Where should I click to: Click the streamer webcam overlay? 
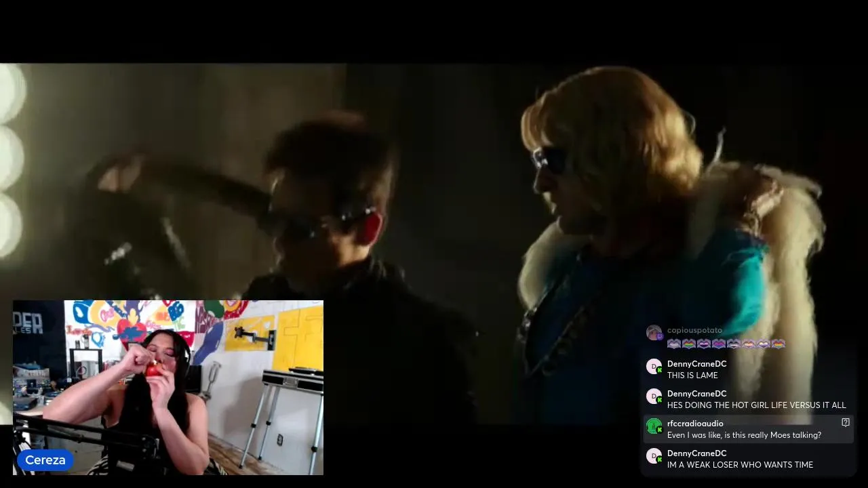click(168, 388)
